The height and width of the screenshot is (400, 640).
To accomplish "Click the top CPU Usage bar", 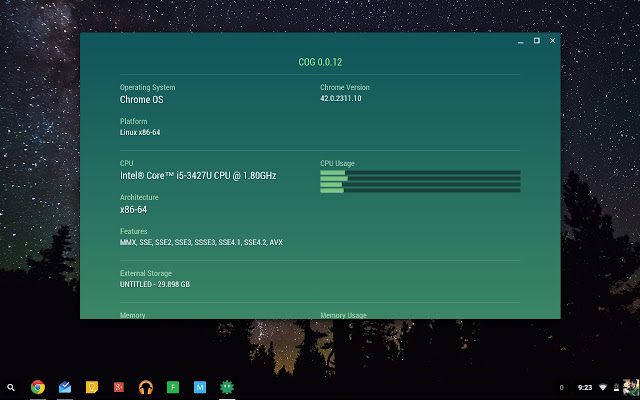I will click(420, 173).
